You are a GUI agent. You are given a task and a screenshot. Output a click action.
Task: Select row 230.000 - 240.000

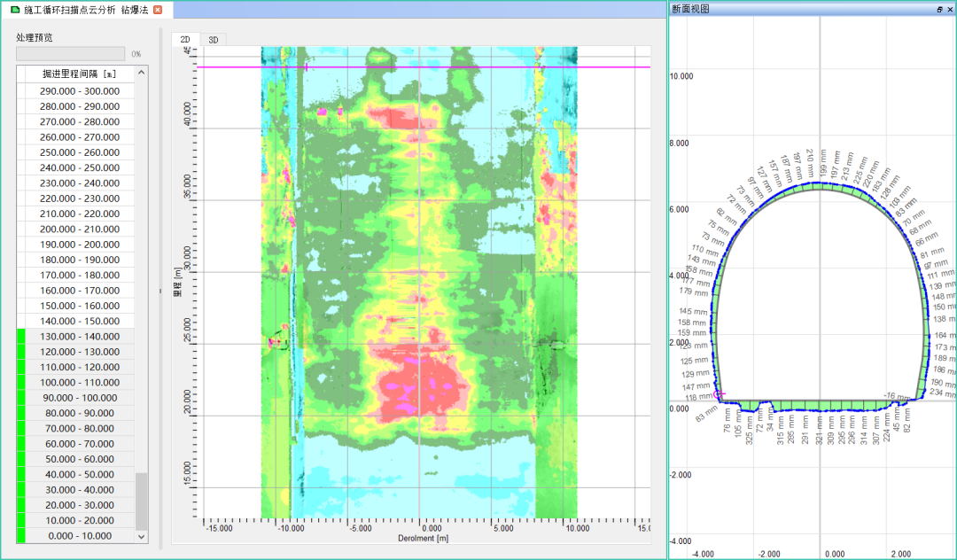coord(80,183)
